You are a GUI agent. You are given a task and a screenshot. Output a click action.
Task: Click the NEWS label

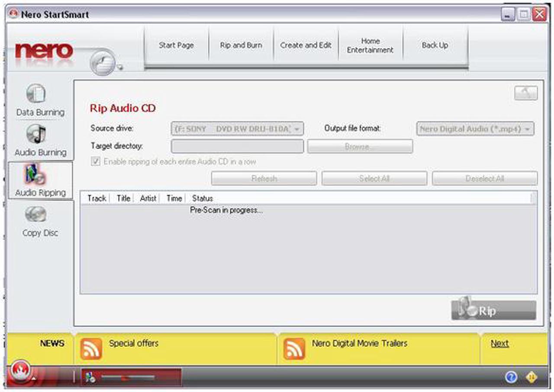coord(52,344)
